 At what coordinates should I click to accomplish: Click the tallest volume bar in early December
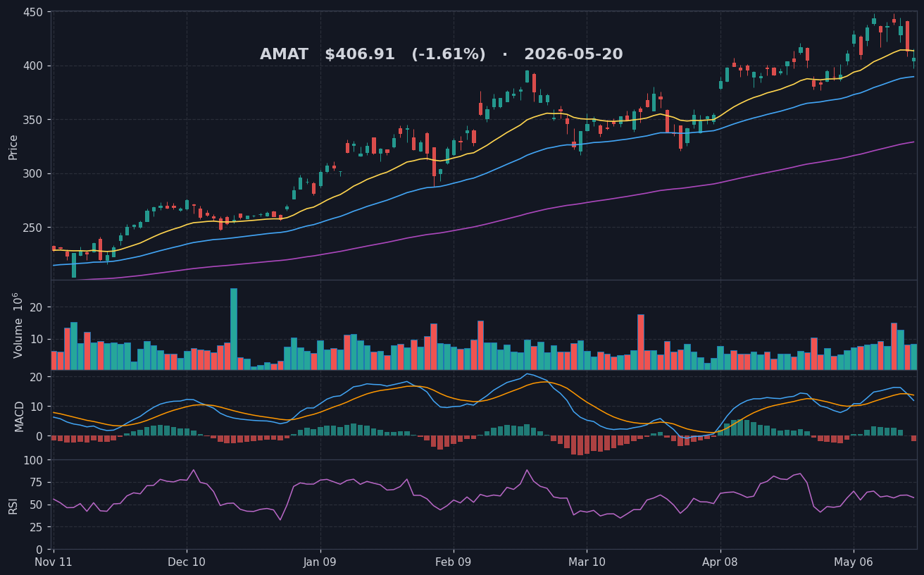click(234, 329)
